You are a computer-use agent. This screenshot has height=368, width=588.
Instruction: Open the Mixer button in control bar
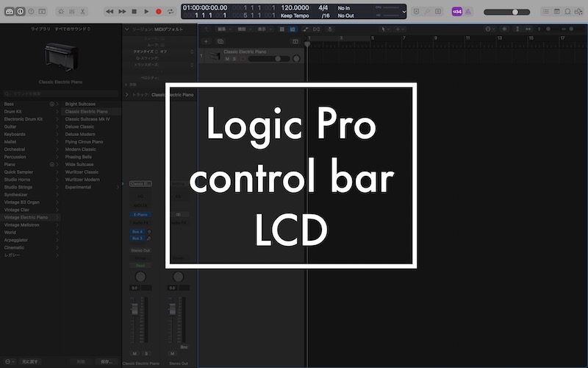(x=71, y=12)
